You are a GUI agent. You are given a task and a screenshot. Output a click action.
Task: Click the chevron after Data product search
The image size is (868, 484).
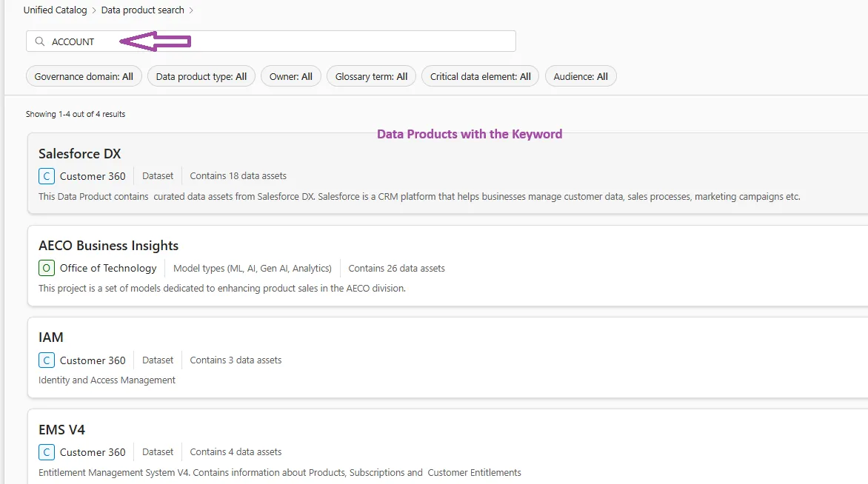point(191,10)
